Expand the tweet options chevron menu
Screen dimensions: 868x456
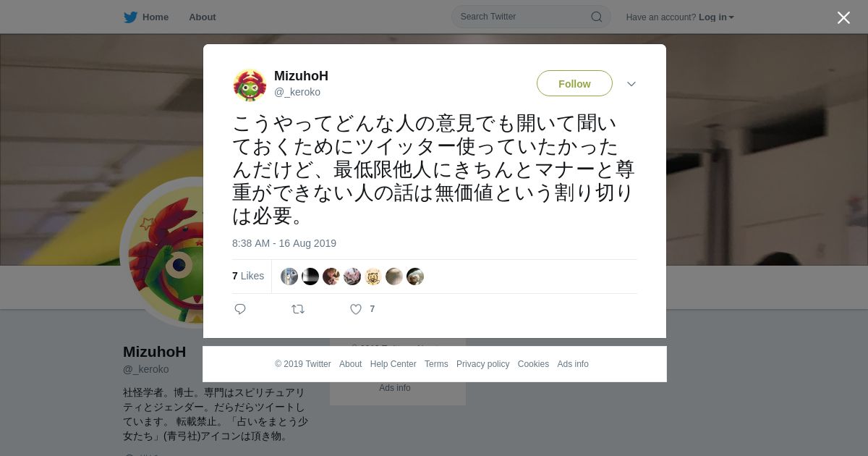(x=631, y=84)
